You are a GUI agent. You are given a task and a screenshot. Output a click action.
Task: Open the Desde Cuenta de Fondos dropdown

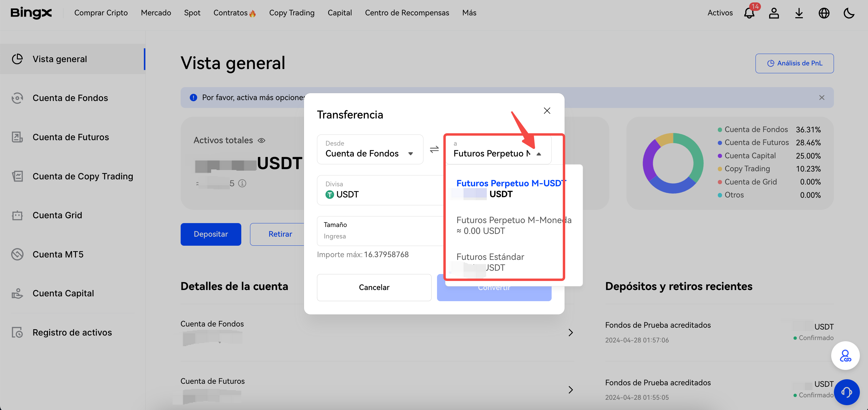pos(370,150)
